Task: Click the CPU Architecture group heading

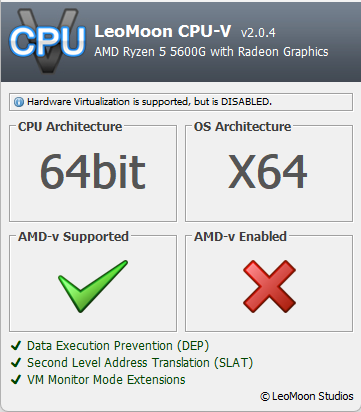Action: [x=70, y=127]
